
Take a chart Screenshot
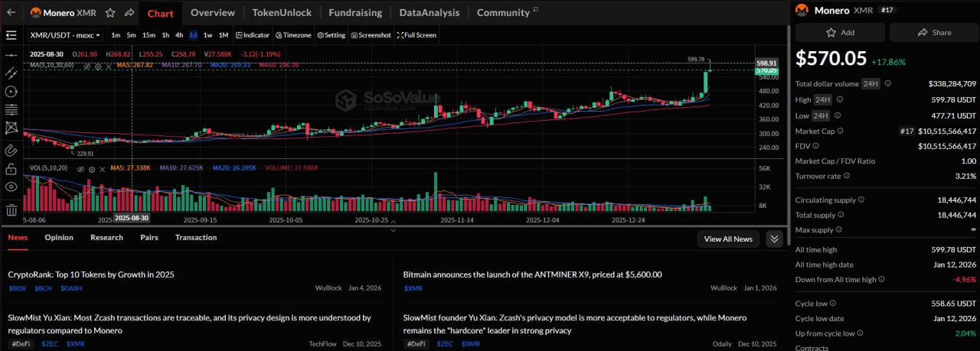click(371, 35)
